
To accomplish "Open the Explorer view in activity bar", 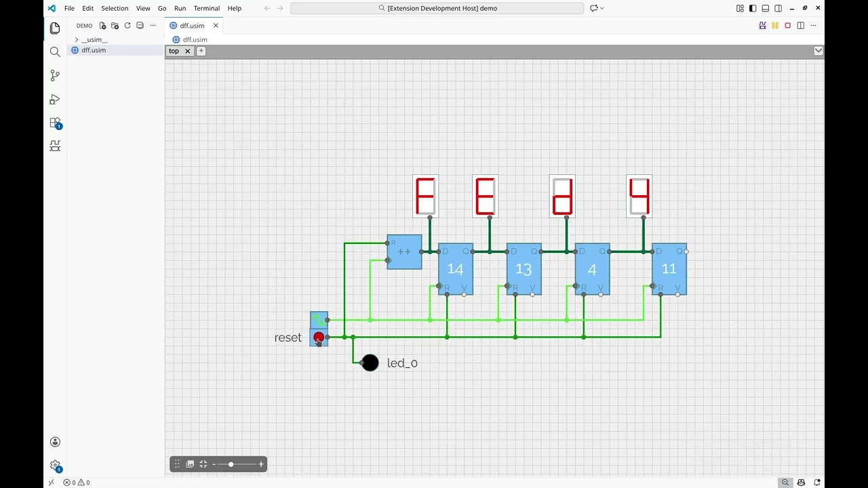I will coord(55,28).
